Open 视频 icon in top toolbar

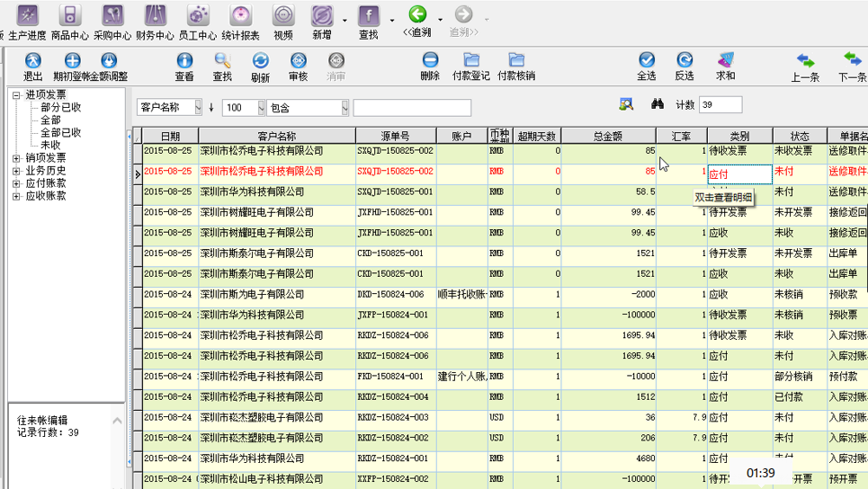pos(282,15)
